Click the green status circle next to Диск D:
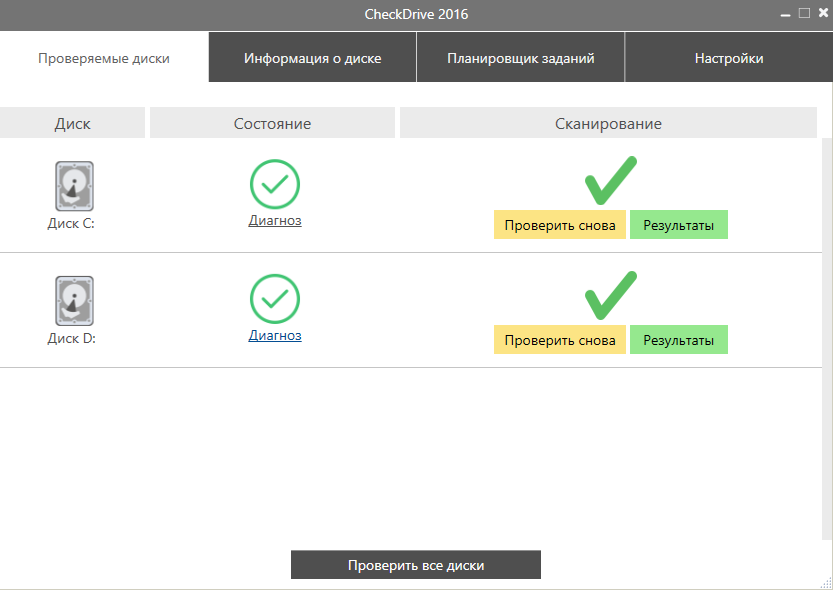833x590 pixels. pyautogui.click(x=274, y=298)
